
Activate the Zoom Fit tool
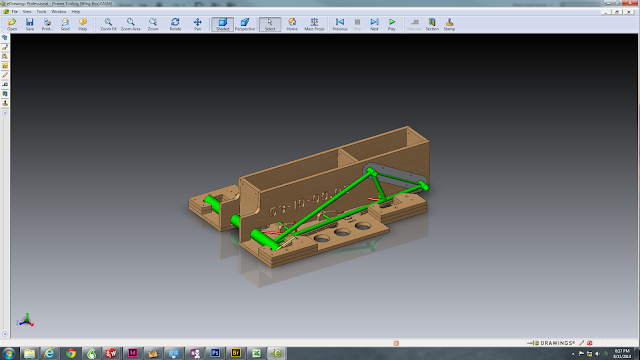108,24
